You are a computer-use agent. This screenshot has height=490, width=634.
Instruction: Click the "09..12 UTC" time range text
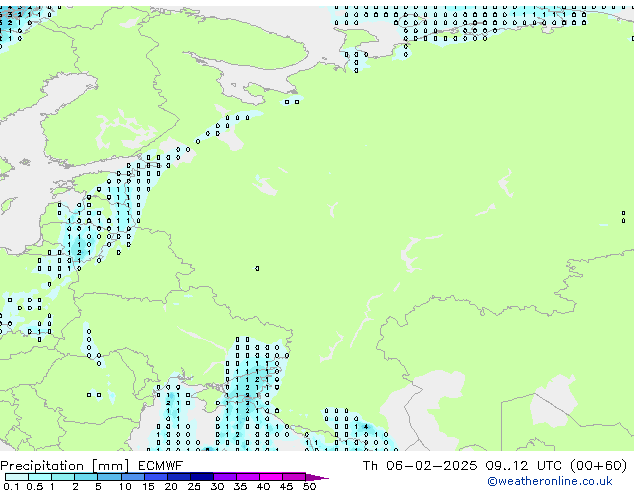coord(524,466)
